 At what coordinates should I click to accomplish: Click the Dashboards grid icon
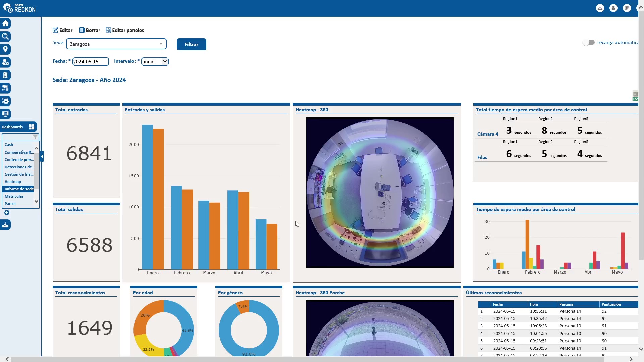pyautogui.click(x=32, y=127)
